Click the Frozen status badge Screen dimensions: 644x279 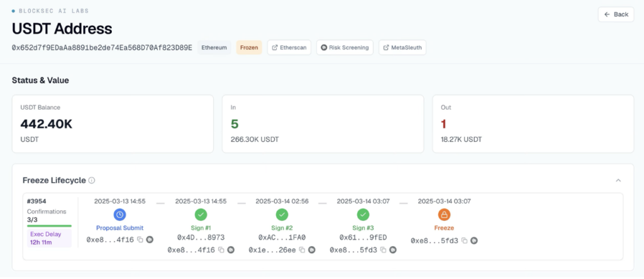point(249,47)
